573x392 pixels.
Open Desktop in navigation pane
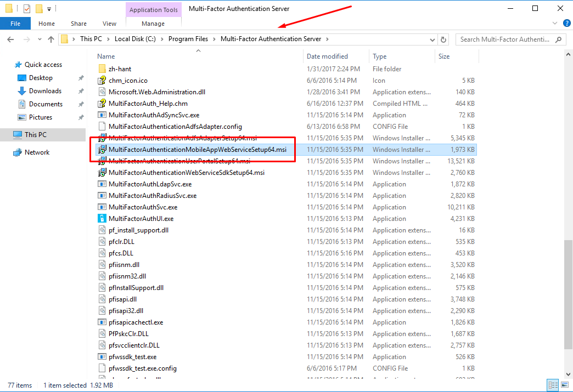[41, 78]
